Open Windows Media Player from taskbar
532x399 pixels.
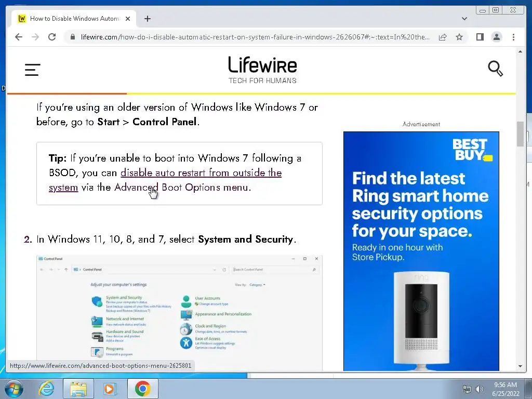pyautogui.click(x=110, y=389)
